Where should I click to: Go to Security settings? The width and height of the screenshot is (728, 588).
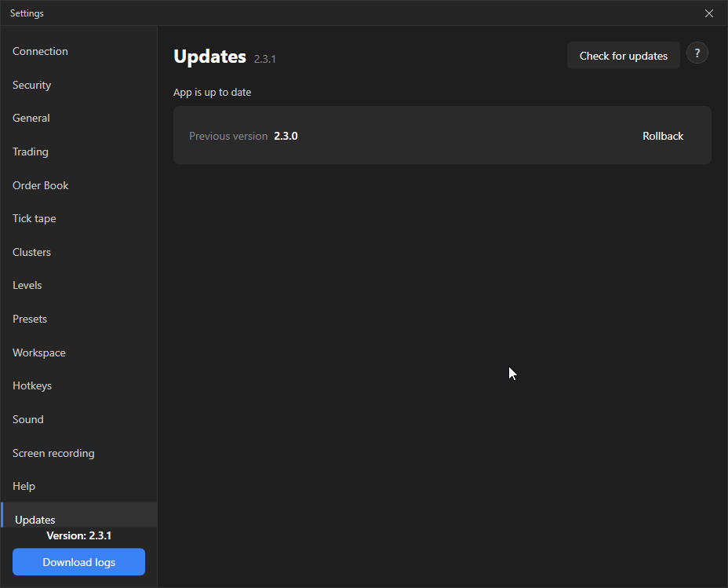[79, 85]
